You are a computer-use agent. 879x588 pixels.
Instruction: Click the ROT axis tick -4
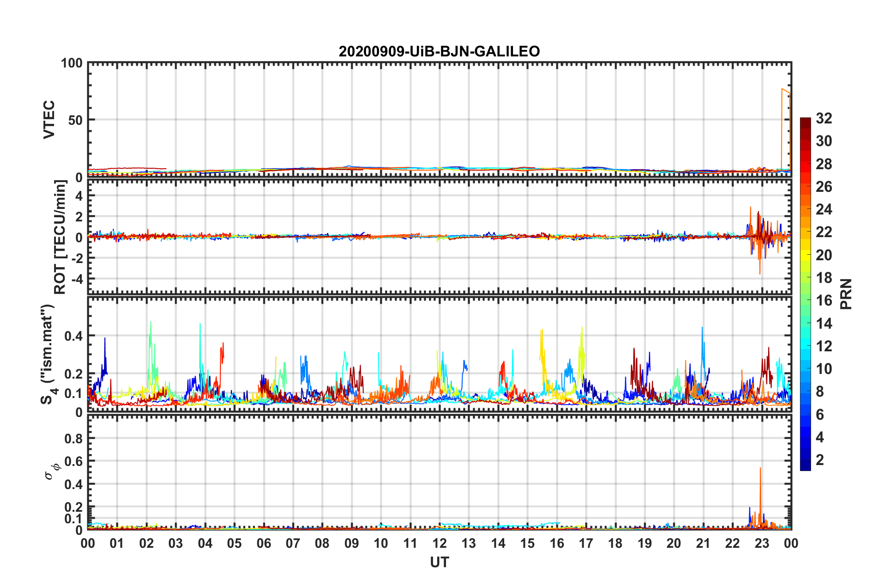pyautogui.click(x=77, y=279)
